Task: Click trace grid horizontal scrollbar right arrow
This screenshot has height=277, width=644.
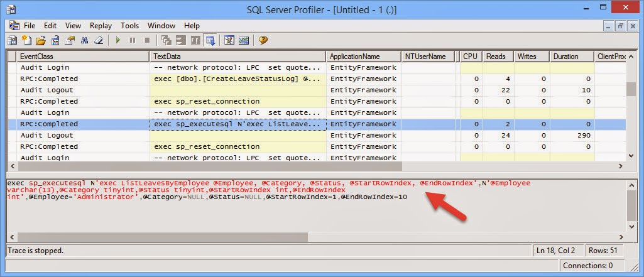Action: coord(621,166)
